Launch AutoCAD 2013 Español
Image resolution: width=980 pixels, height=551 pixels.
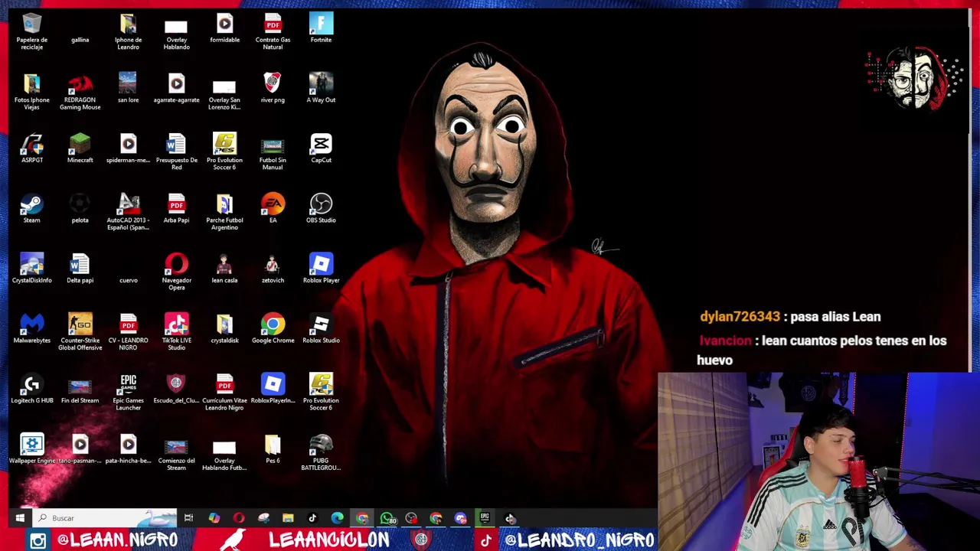coord(128,211)
